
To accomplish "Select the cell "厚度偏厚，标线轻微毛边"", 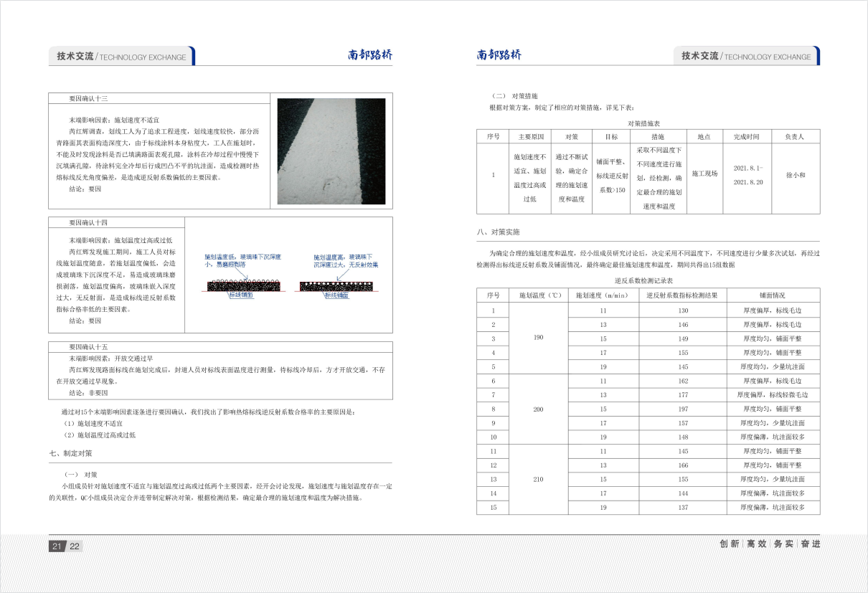I will (773, 395).
